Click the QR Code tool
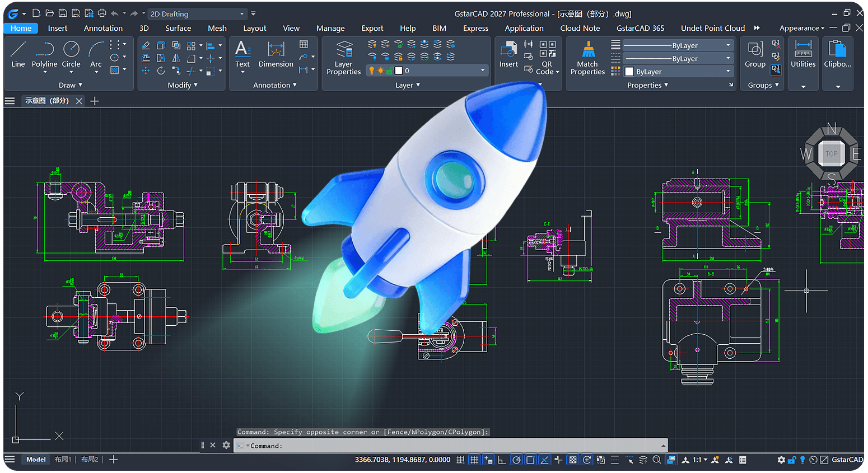 click(547, 58)
